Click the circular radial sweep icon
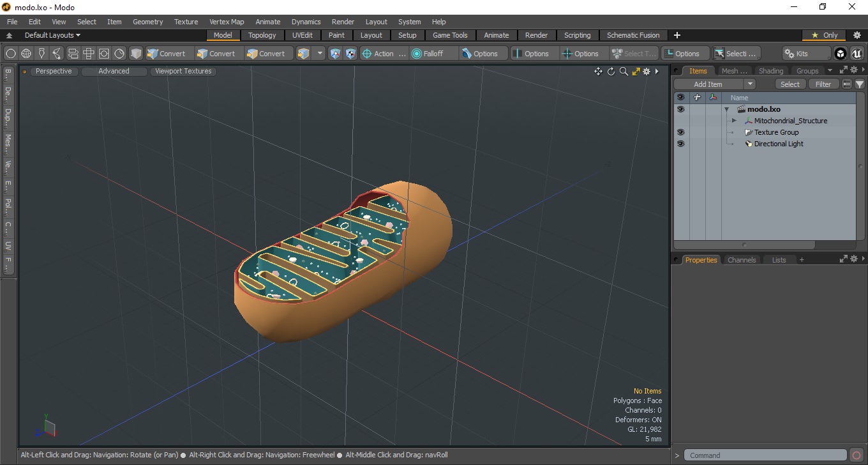The image size is (868, 465). [119, 54]
